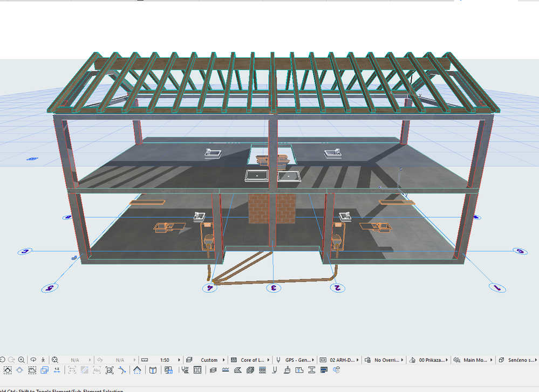Start Explore mode with the walking figure icon
The image size is (539, 392).
pyautogui.click(x=43, y=359)
